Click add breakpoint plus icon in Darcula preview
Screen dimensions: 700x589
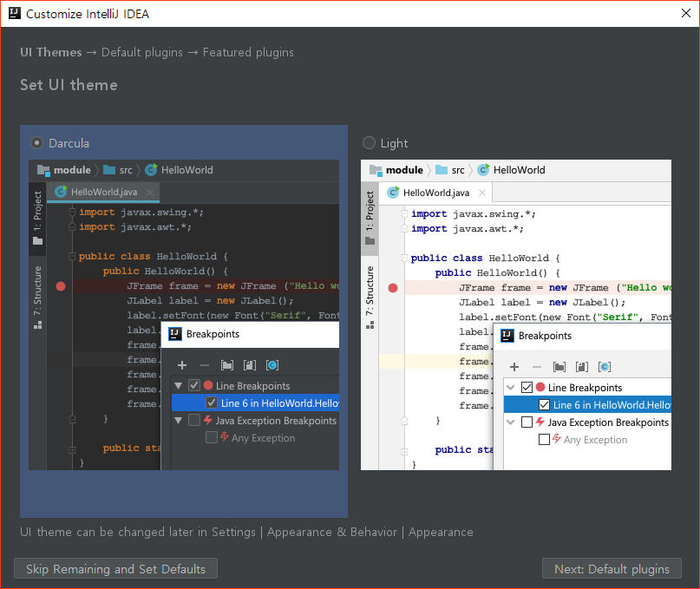[x=182, y=365]
